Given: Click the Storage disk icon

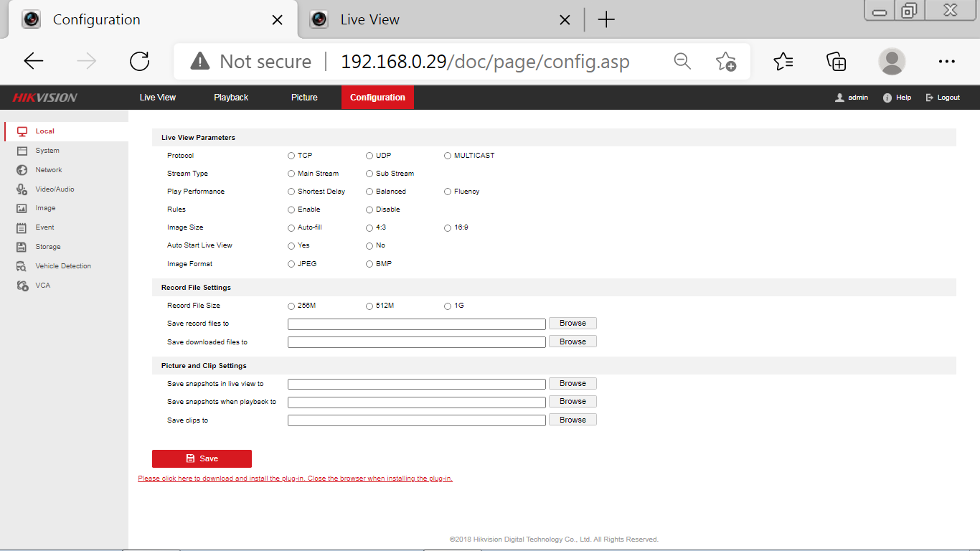Looking at the screenshot, I should pyautogui.click(x=22, y=247).
